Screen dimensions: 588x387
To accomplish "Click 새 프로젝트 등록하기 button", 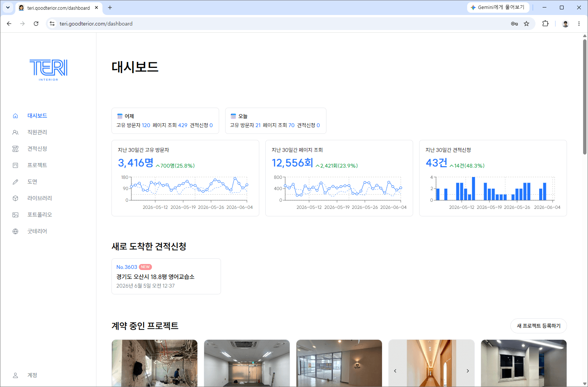I will (538, 326).
